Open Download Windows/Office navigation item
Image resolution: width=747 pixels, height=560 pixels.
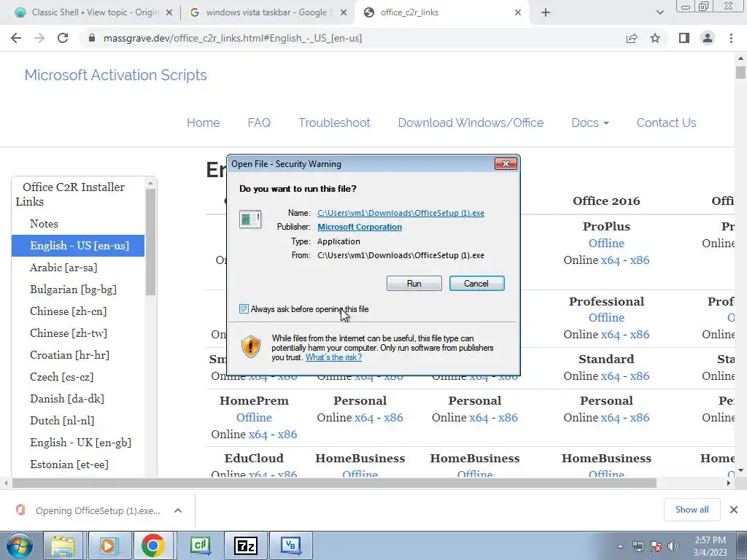(x=471, y=122)
